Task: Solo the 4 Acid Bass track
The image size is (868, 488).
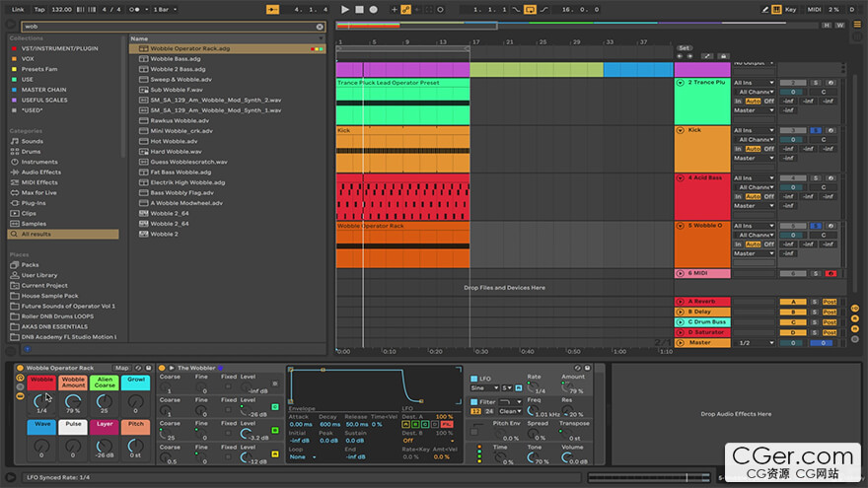Action: (x=815, y=178)
